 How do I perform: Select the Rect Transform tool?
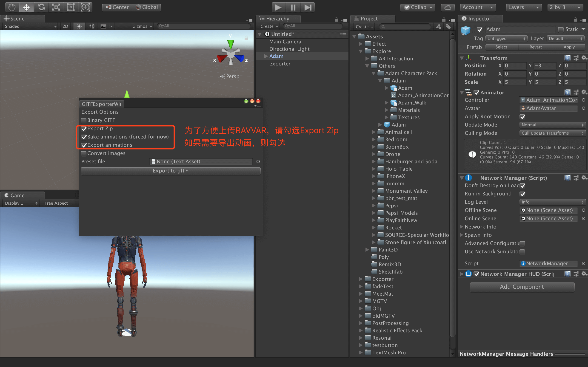tap(71, 7)
